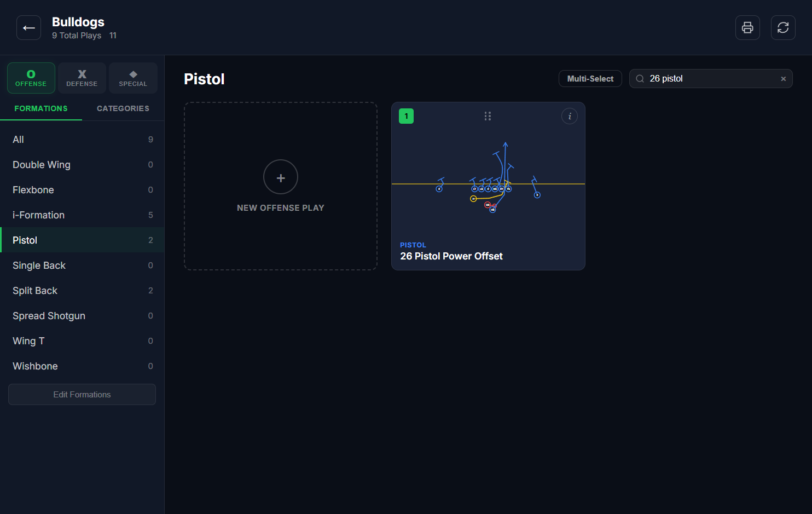Select the i-Formation row
Viewport: 812px width, 514px height.
click(x=82, y=215)
